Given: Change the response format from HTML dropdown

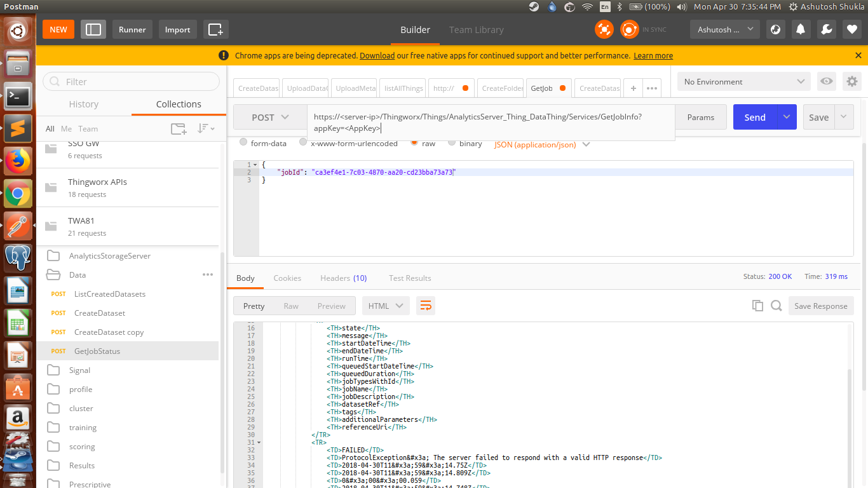Looking at the screenshot, I should [386, 306].
